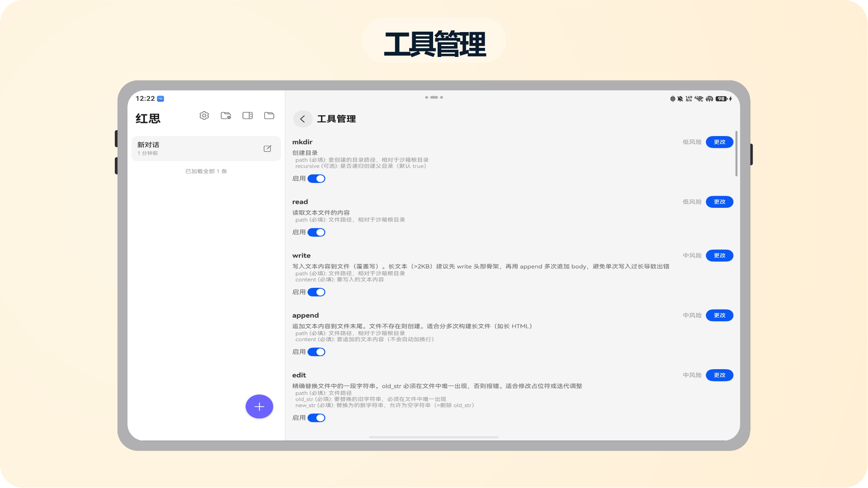
Task: Click the read tool name
Action: (300, 202)
